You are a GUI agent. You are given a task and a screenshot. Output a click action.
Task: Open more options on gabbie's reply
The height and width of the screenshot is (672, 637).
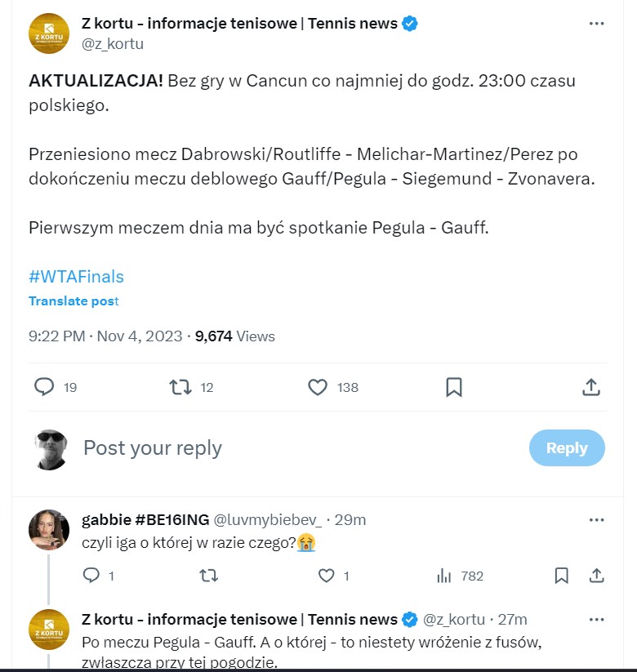[x=596, y=520]
